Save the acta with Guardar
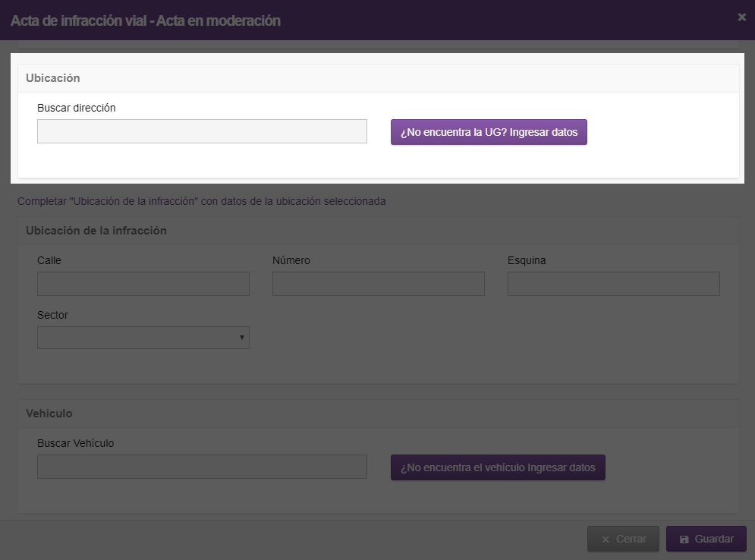The image size is (755, 560). coord(706,539)
